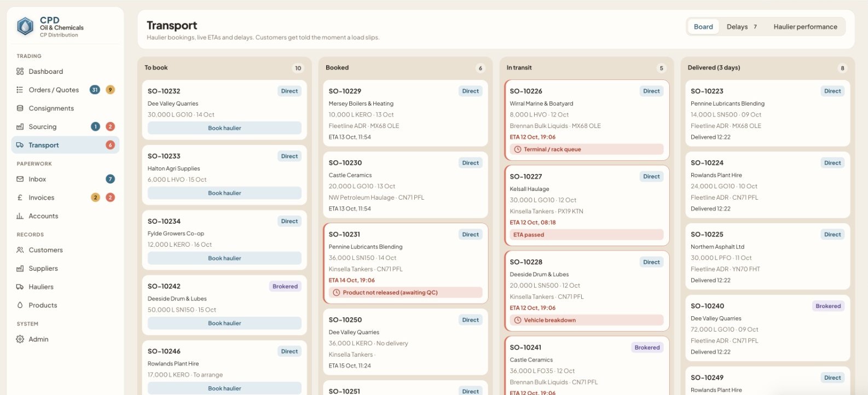
Task: Open Hauliers in the sidebar
Action: tap(65, 287)
